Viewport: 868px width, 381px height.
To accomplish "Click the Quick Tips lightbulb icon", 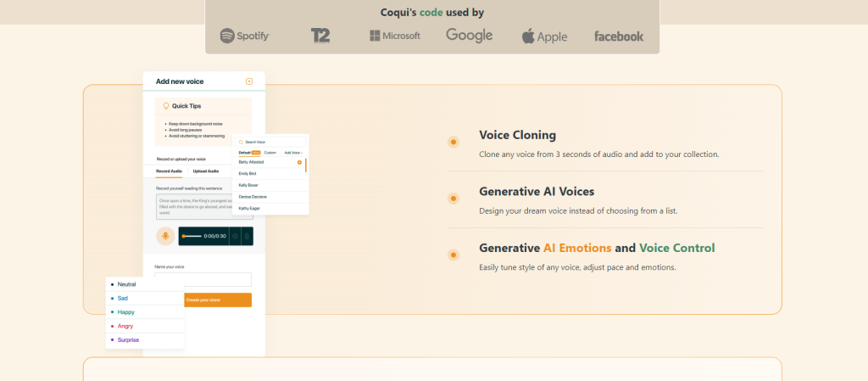I will [166, 106].
